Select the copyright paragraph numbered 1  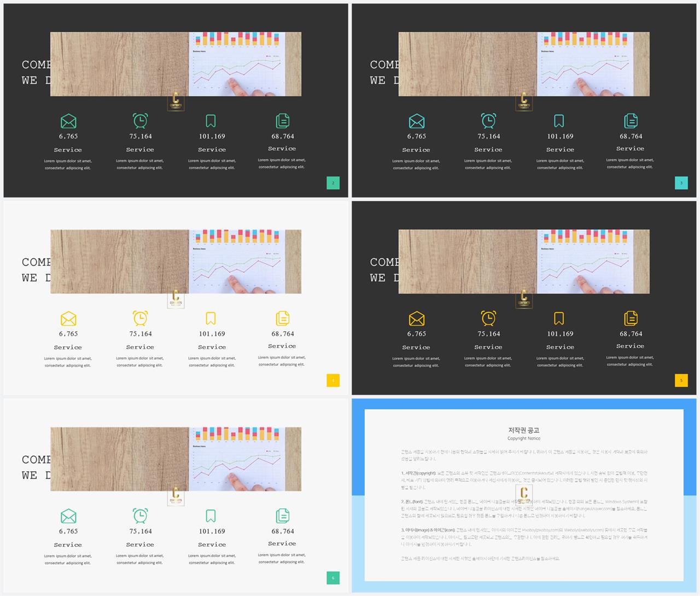pos(524,480)
